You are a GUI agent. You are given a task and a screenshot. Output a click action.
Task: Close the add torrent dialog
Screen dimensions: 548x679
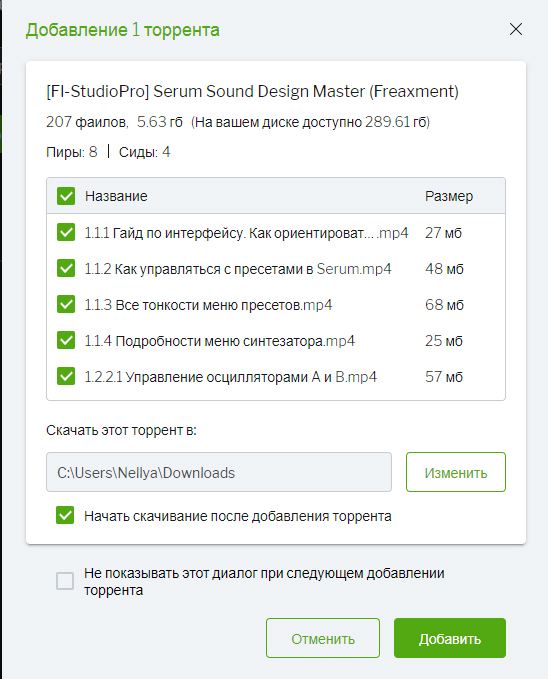[516, 29]
